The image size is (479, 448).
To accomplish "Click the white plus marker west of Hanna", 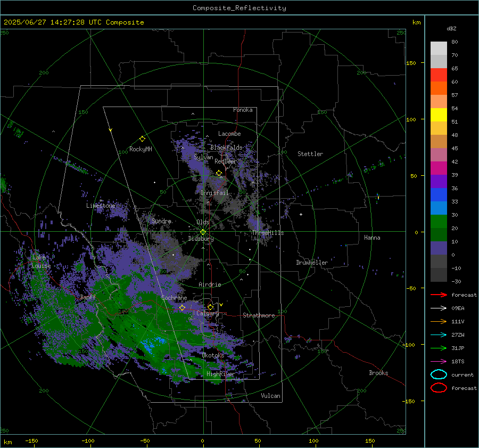I will pyautogui.click(x=301, y=214).
